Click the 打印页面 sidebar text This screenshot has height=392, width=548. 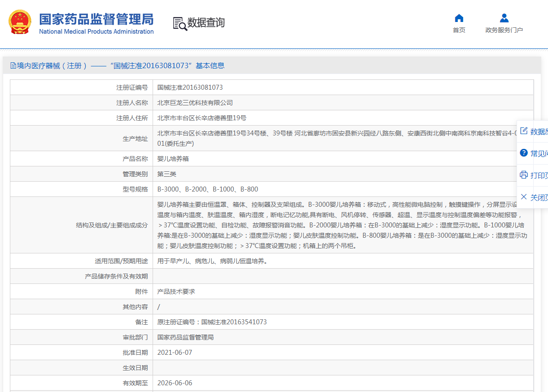pos(539,175)
